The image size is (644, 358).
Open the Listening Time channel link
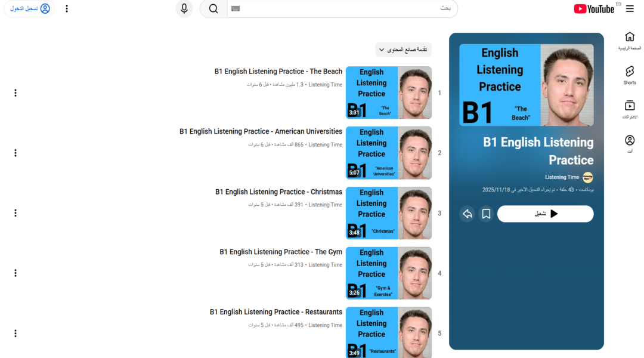(563, 177)
